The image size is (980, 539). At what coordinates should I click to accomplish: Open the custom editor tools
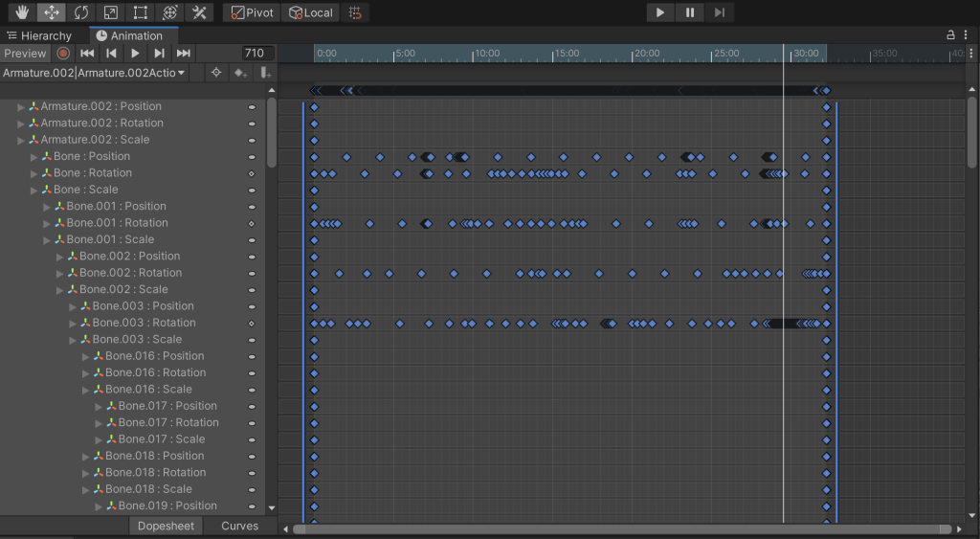coord(199,12)
